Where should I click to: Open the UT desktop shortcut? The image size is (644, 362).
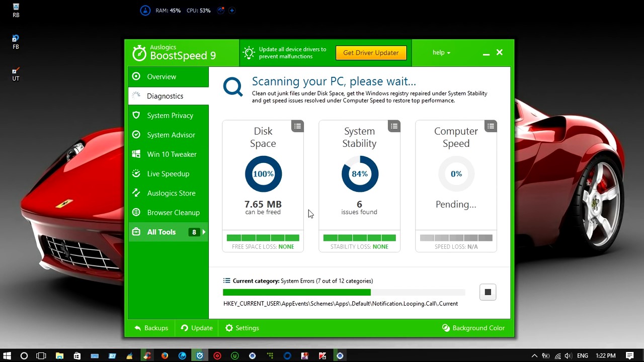click(x=16, y=74)
